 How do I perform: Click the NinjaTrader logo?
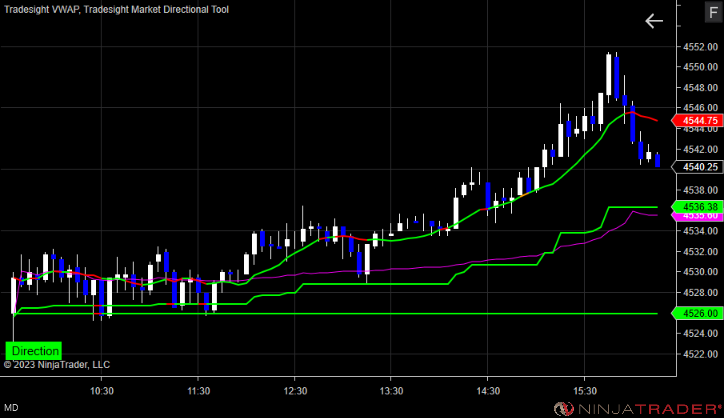(x=638, y=408)
